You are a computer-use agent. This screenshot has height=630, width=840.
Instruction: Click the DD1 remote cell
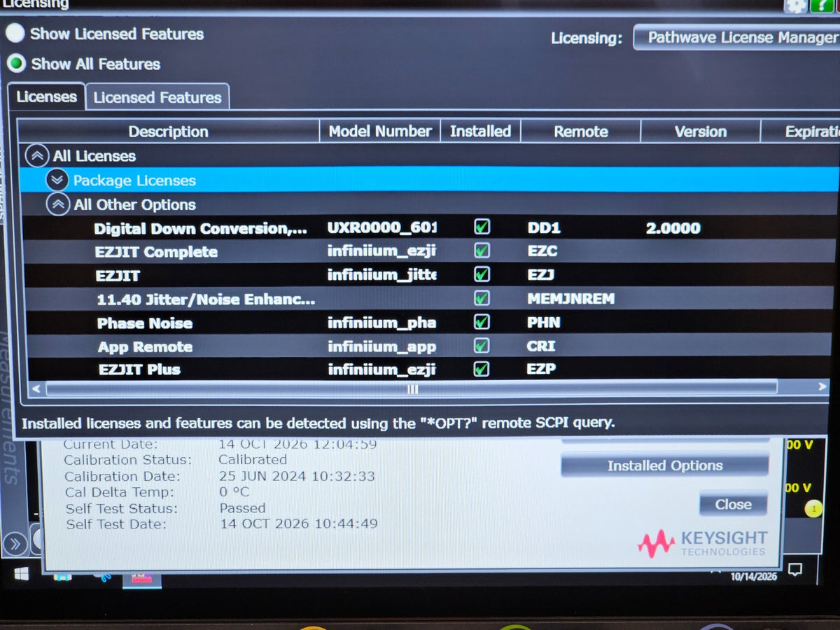(x=544, y=227)
